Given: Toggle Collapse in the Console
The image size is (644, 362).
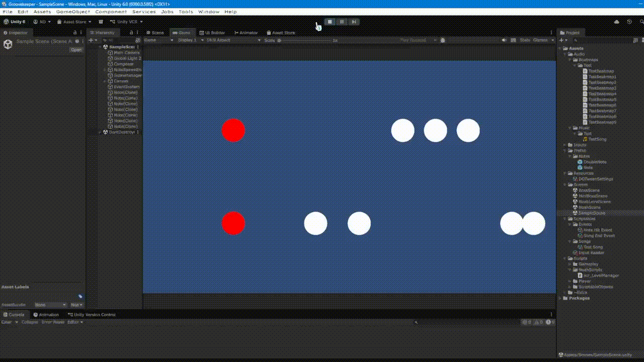Looking at the screenshot, I should (30, 322).
